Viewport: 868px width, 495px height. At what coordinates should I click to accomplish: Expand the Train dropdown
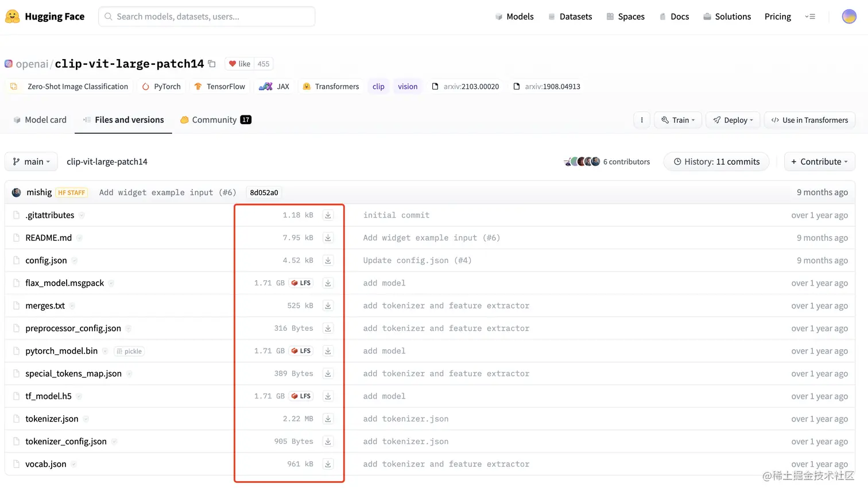[678, 120]
